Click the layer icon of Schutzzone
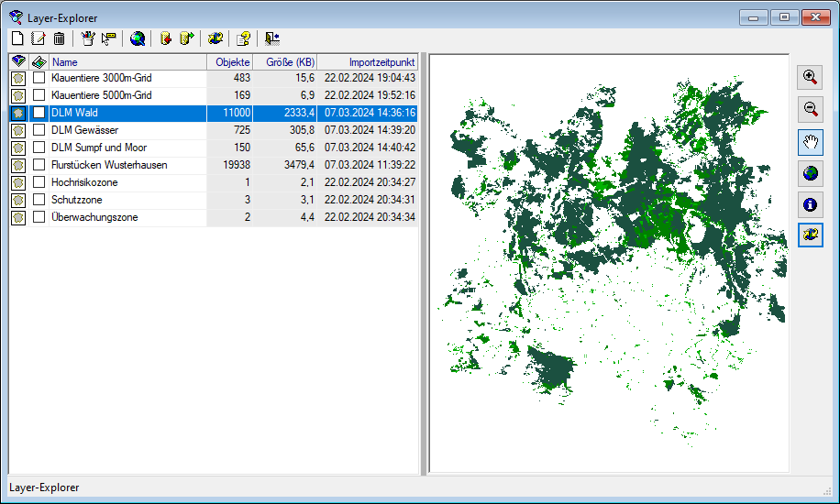Screen dimensions: 840x504 (18, 201)
